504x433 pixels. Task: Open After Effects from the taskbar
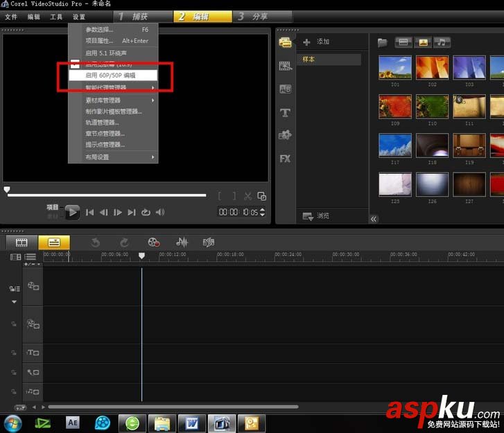(73, 423)
